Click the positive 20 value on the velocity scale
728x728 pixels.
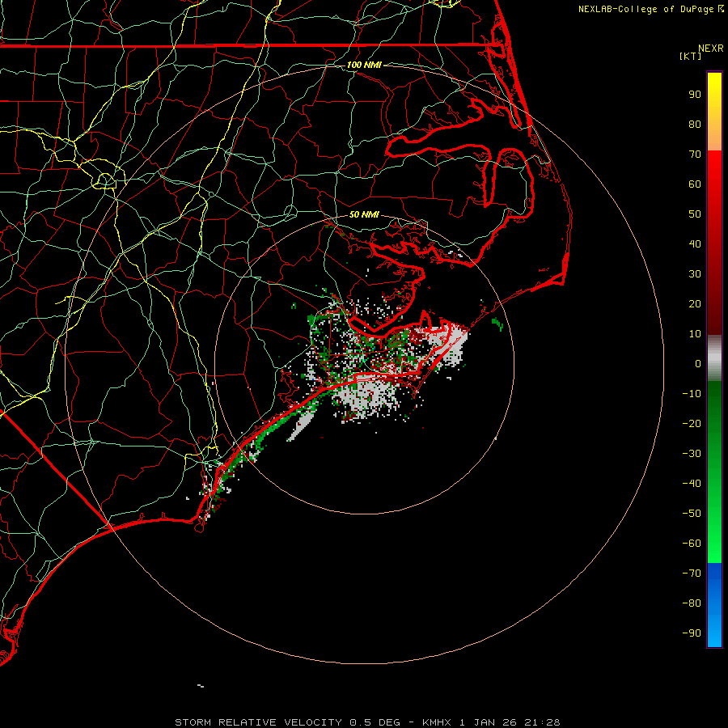[x=695, y=304]
